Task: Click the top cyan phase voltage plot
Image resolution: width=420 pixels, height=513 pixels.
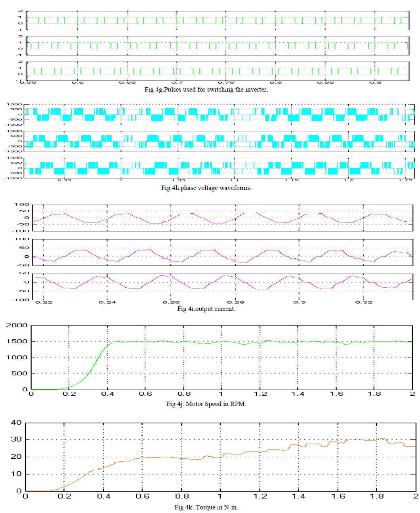Action: (x=219, y=115)
